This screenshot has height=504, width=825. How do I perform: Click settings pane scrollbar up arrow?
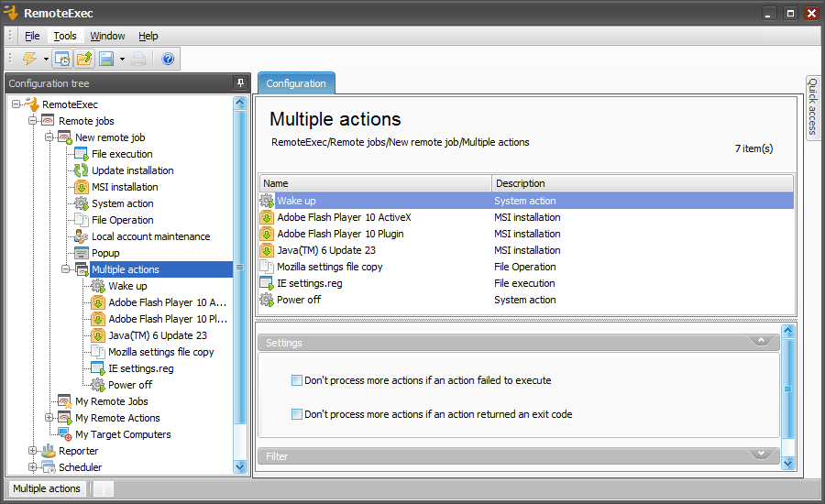point(787,331)
